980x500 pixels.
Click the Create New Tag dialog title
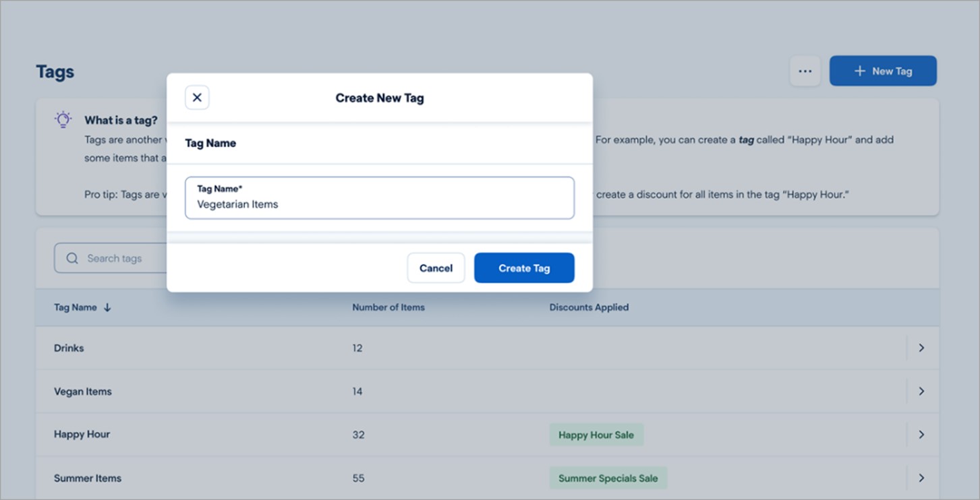pos(380,98)
